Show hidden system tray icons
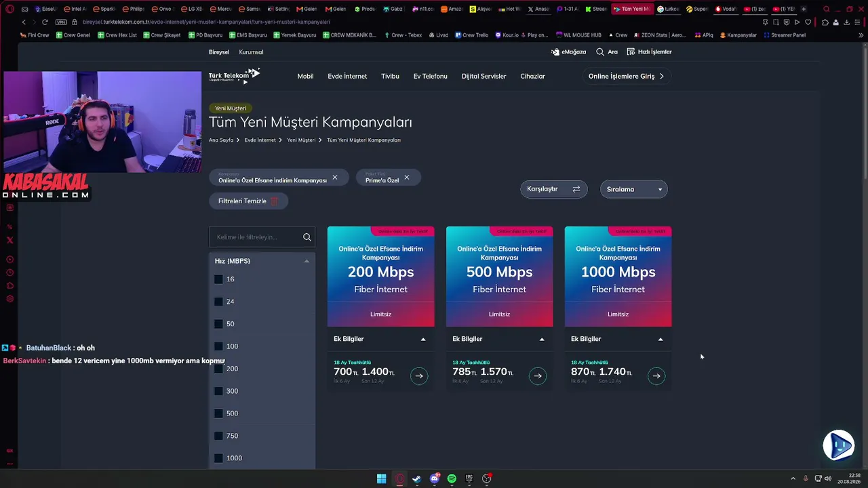Screen dimensions: 868x488 pos(793,479)
